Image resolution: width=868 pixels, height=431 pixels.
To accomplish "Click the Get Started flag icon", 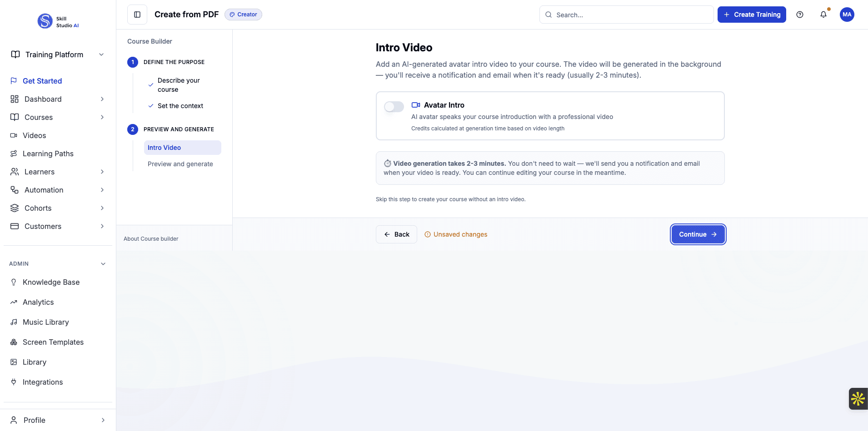I will pos(14,81).
